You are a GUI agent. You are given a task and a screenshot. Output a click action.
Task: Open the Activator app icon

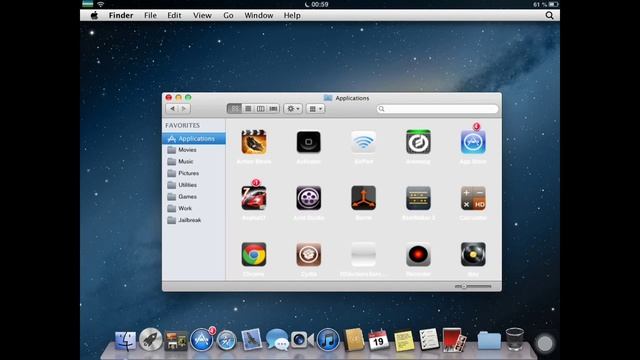coord(309,142)
